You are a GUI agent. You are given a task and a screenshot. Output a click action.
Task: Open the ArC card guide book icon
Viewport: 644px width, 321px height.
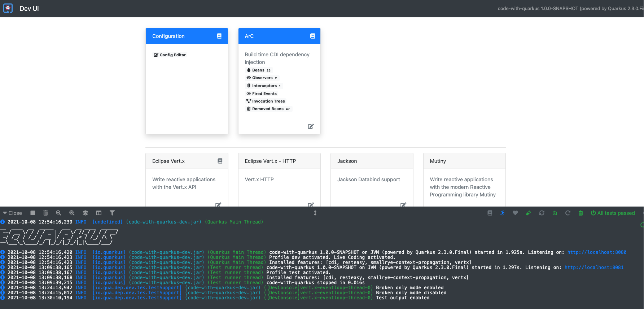click(312, 36)
